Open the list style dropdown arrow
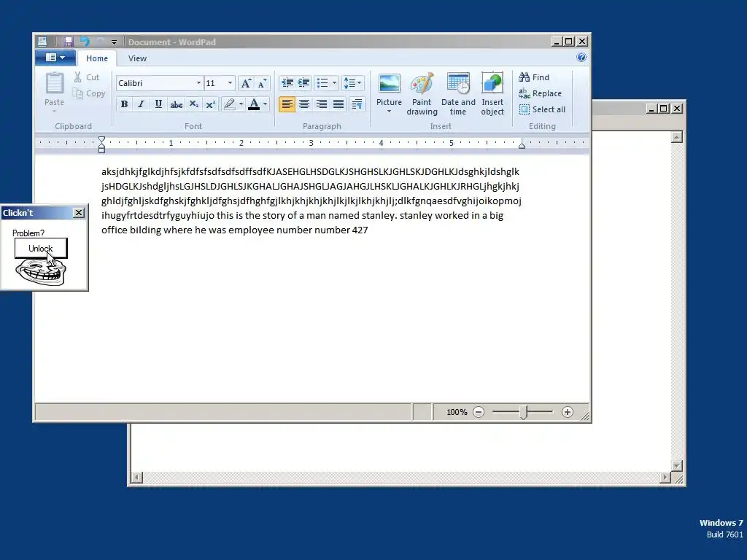 334,83
